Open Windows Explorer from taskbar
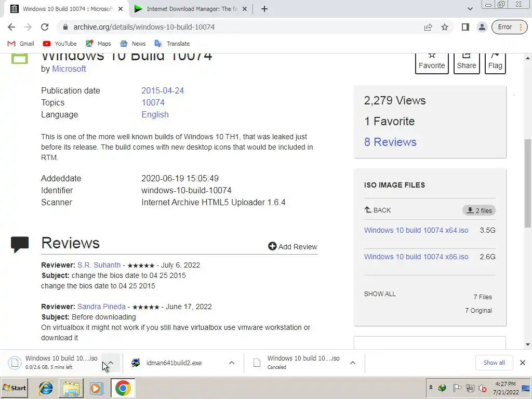This screenshot has height=399, width=532. [71, 388]
